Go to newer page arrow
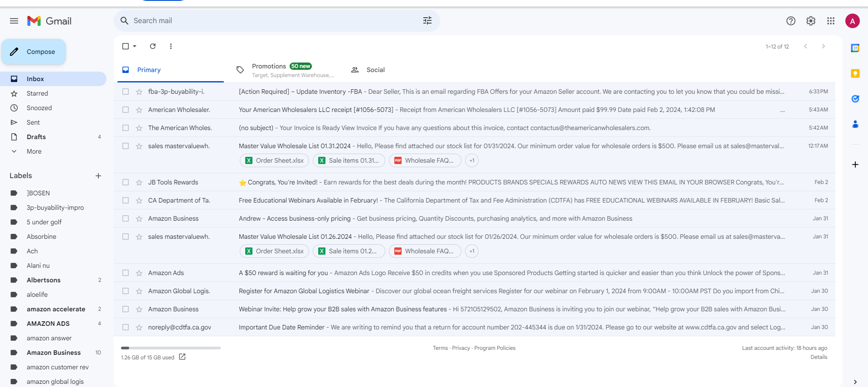The height and width of the screenshot is (387, 868). pos(805,46)
